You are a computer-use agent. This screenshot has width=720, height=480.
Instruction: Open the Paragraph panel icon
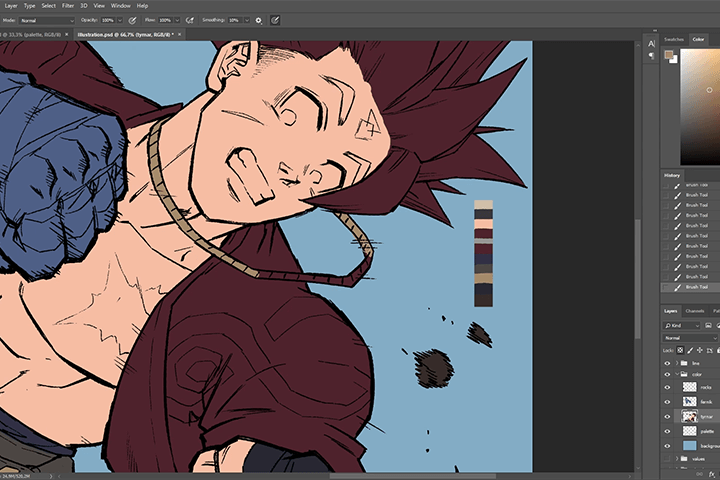tap(651, 56)
